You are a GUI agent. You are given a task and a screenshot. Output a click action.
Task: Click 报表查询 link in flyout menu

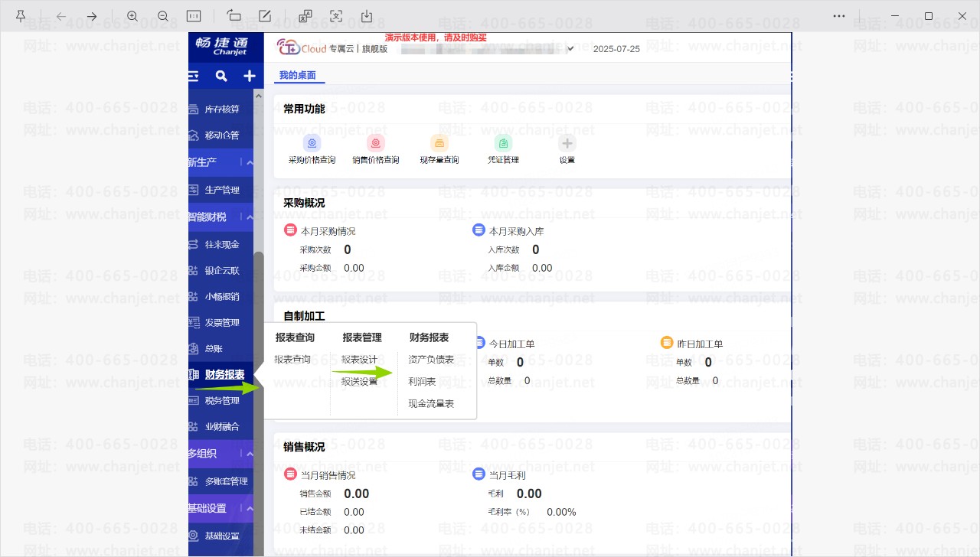[x=292, y=360]
